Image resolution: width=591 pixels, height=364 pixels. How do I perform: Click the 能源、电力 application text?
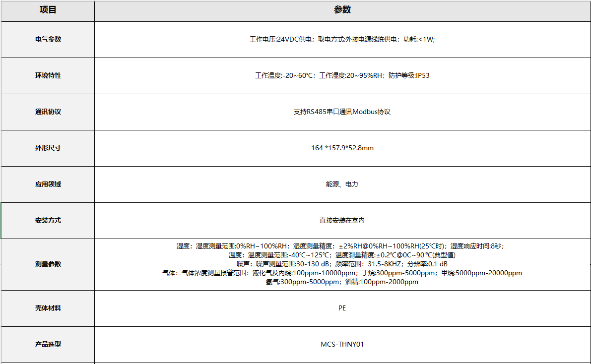[x=342, y=184]
